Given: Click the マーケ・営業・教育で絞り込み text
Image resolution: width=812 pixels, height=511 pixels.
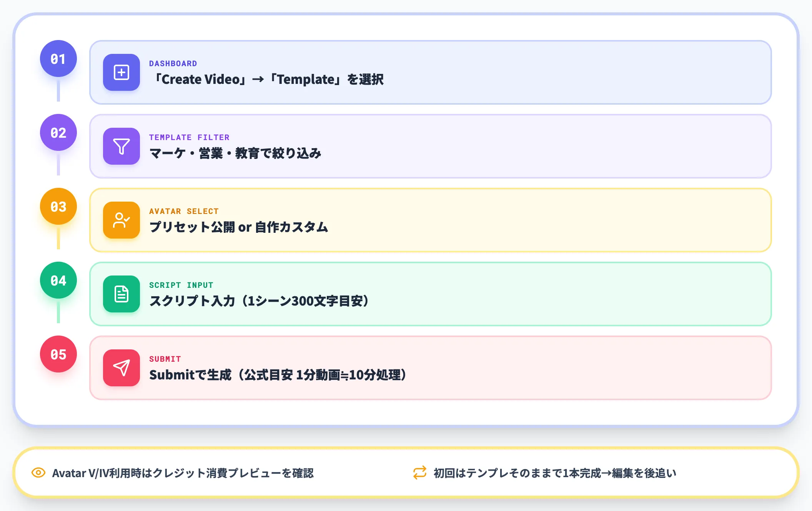Looking at the screenshot, I should click(x=235, y=153).
